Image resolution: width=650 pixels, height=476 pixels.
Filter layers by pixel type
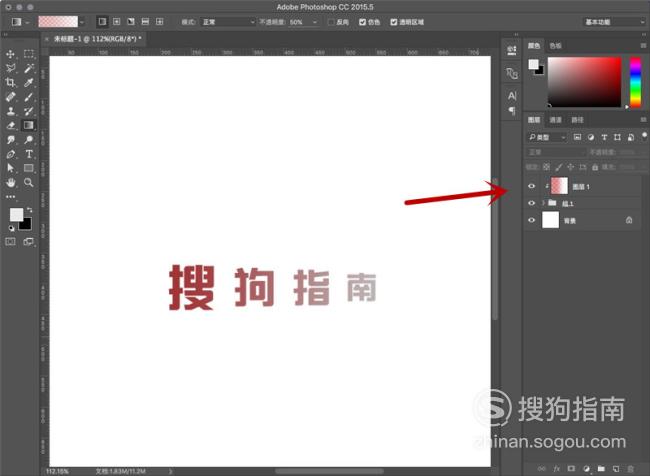577,137
